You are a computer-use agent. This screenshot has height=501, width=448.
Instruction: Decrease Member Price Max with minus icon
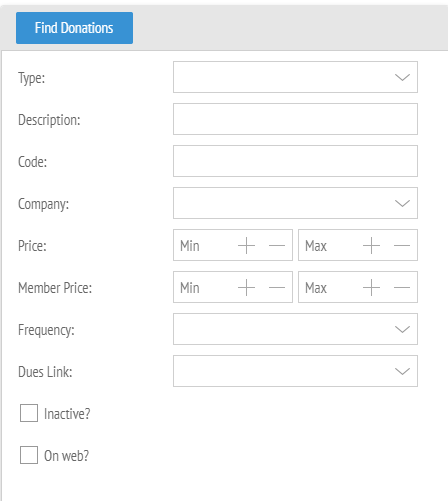tap(402, 287)
